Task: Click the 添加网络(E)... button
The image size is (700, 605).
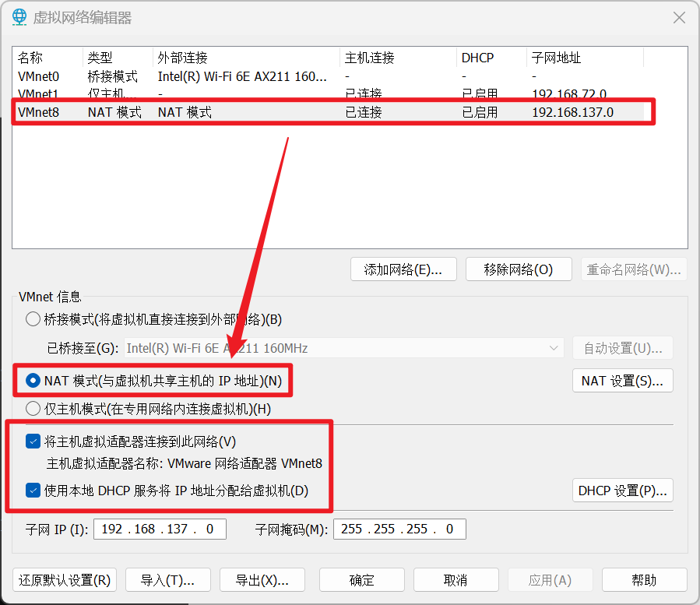Action: point(403,269)
